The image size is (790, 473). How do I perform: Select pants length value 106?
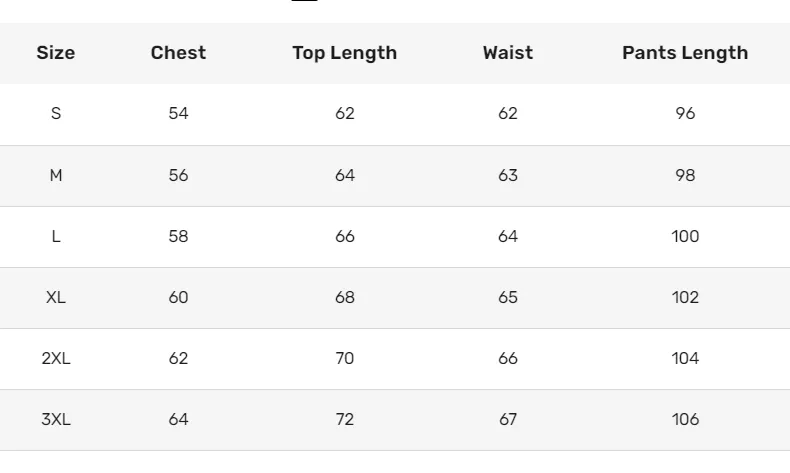point(685,419)
